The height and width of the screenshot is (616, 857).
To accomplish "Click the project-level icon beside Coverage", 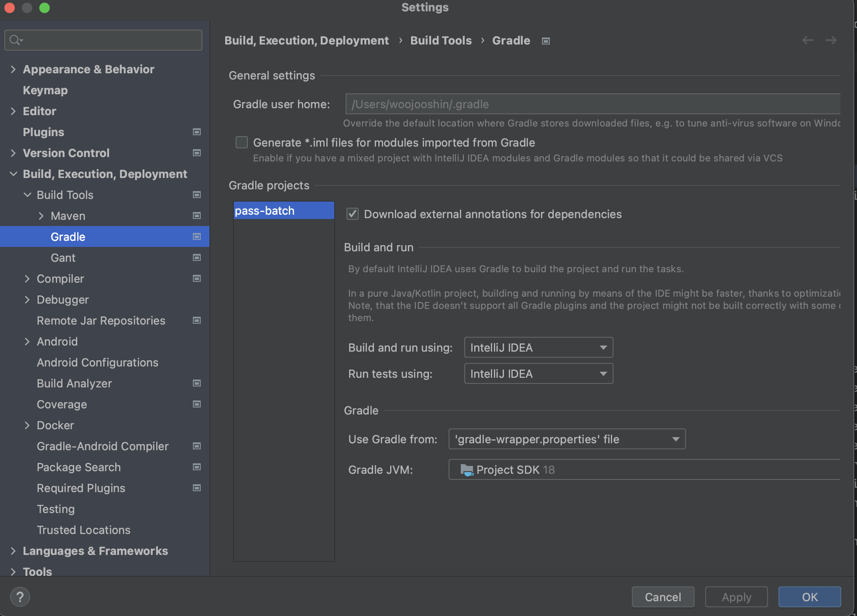I will click(197, 404).
